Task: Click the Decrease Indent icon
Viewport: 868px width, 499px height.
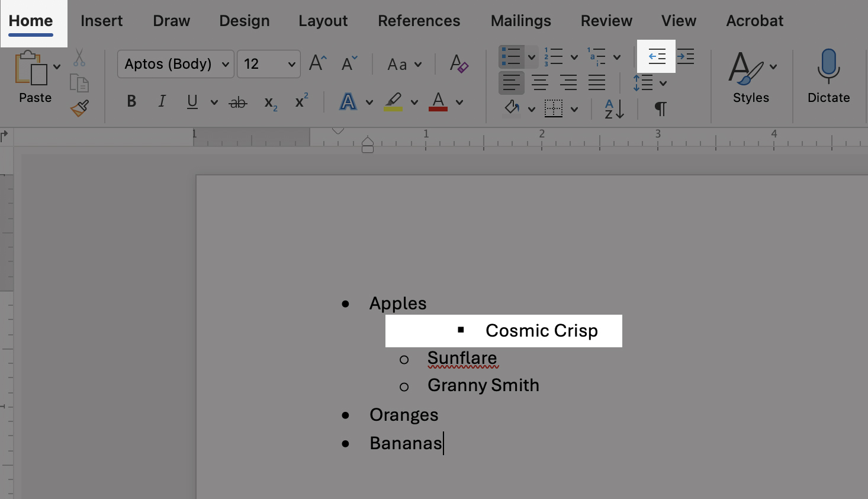Action: click(x=657, y=57)
